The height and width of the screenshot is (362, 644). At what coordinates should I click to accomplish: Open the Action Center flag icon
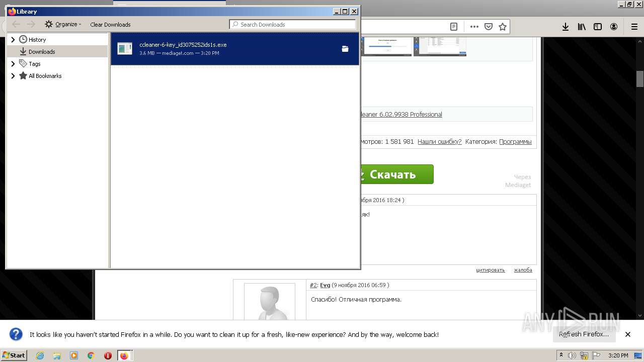(596, 355)
